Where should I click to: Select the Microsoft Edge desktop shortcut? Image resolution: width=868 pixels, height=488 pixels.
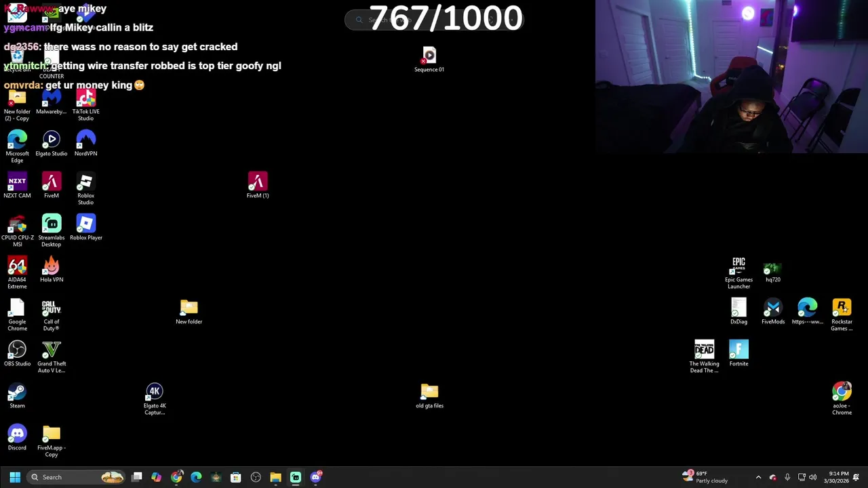pos(17,147)
